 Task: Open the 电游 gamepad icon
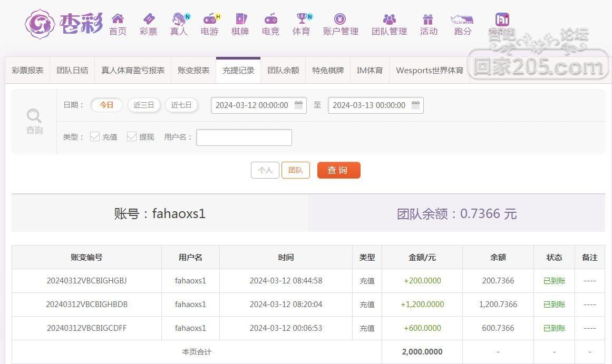(x=210, y=19)
